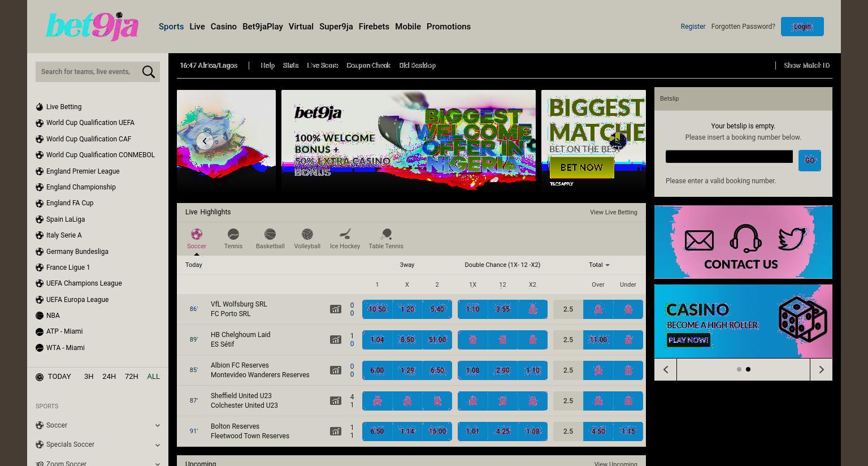Click previous arrow on promo banner carousel

pos(205,141)
